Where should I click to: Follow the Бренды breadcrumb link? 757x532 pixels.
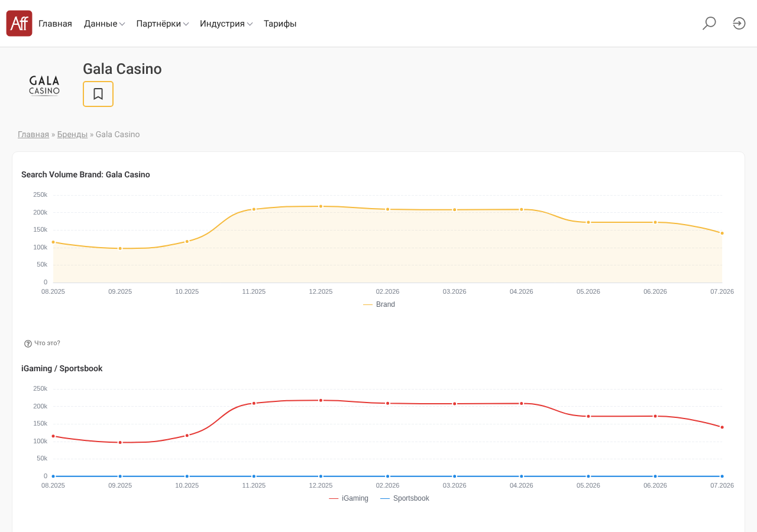tap(72, 134)
